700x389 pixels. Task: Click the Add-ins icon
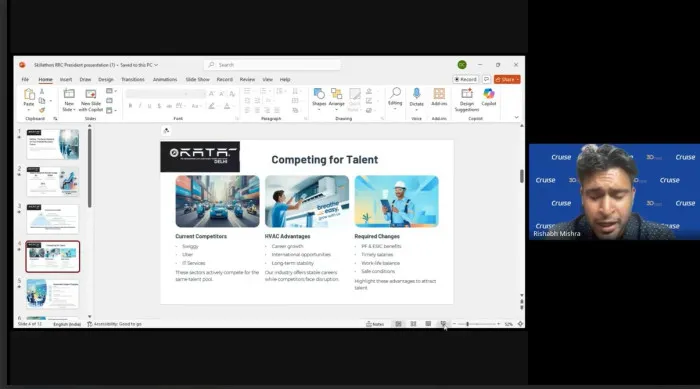[439, 96]
